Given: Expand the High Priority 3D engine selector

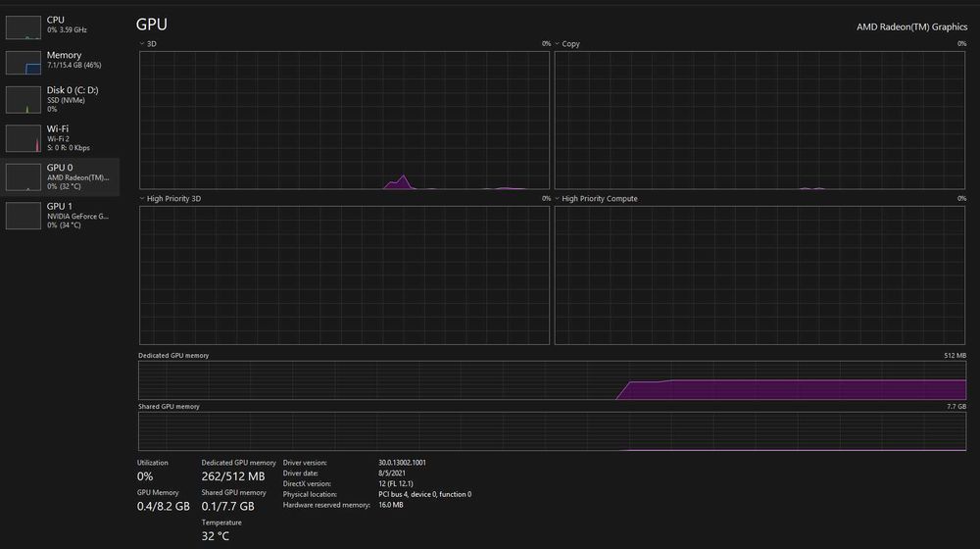Looking at the screenshot, I should (142, 198).
